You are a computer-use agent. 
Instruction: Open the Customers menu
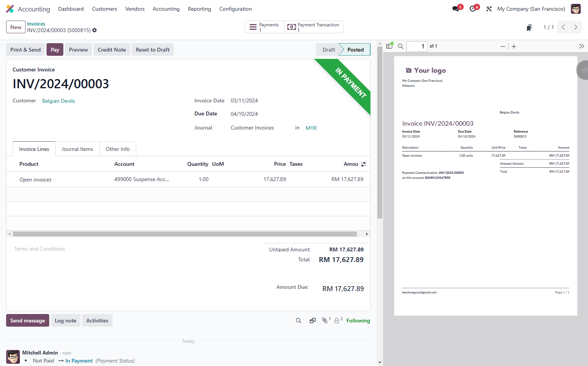[105, 9]
